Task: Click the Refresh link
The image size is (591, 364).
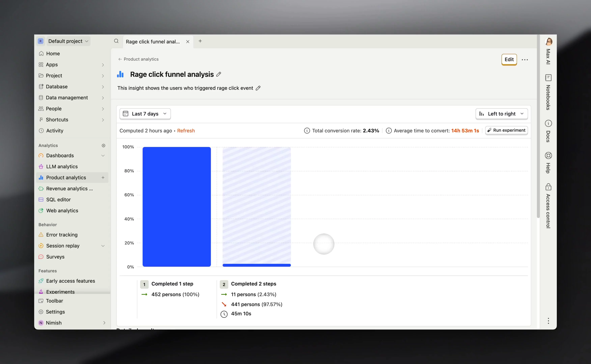Action: click(x=186, y=131)
